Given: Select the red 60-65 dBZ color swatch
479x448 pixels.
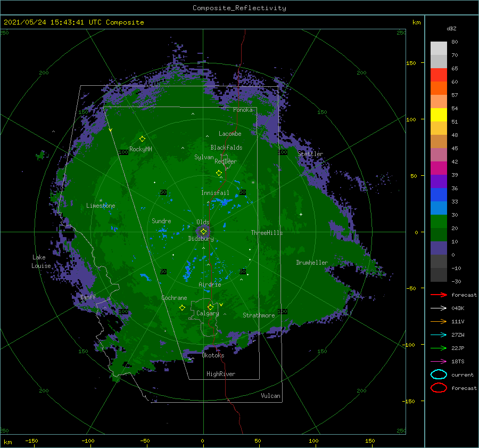Looking at the screenshot, I should click(x=439, y=75).
